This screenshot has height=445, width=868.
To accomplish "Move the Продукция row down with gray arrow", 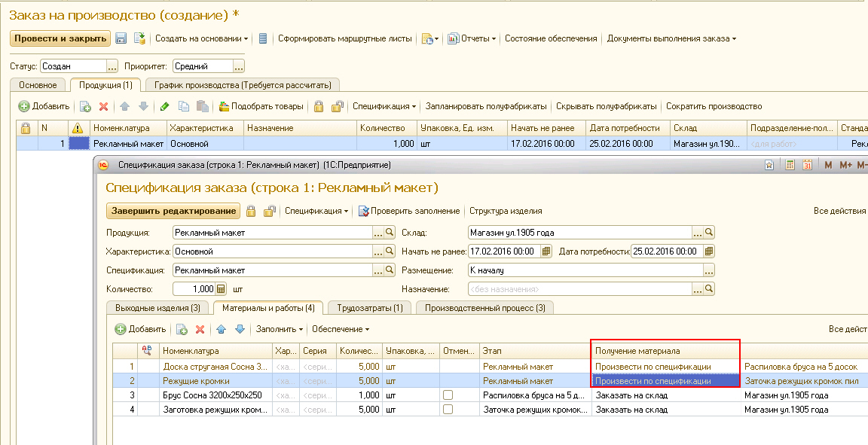I will point(143,106).
